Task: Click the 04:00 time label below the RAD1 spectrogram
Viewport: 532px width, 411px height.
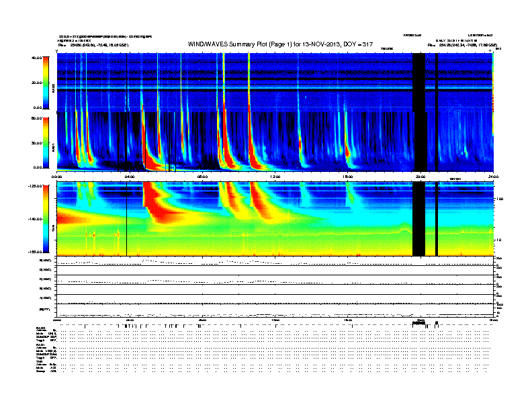Action: [130, 177]
